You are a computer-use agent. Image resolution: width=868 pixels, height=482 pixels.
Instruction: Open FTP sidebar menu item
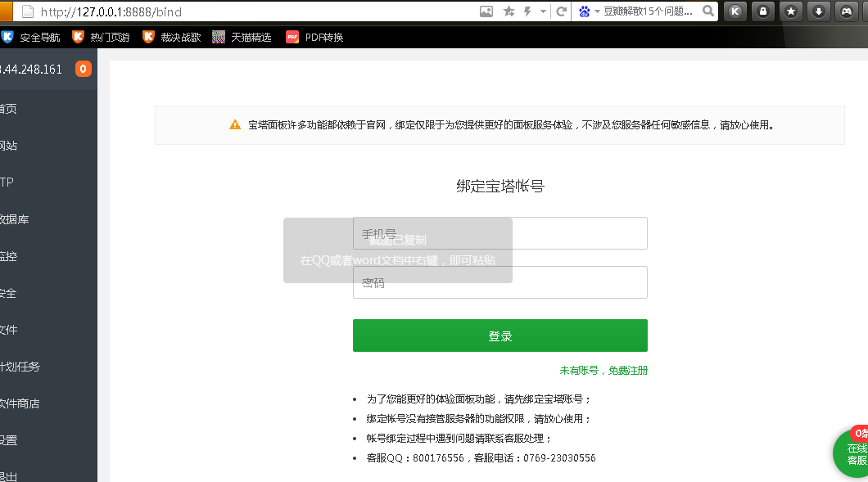(x=7, y=182)
